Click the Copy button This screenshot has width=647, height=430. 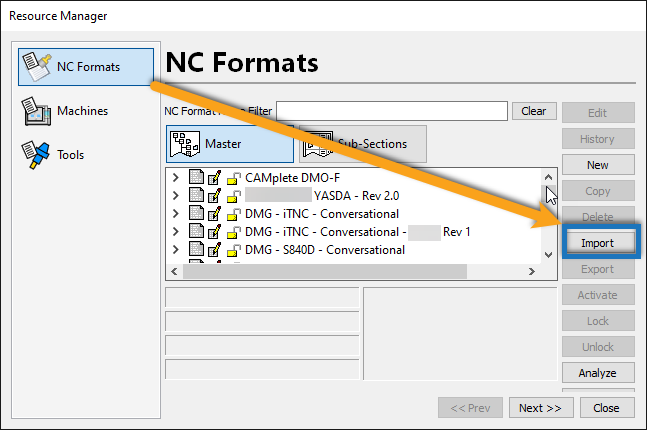[598, 191]
